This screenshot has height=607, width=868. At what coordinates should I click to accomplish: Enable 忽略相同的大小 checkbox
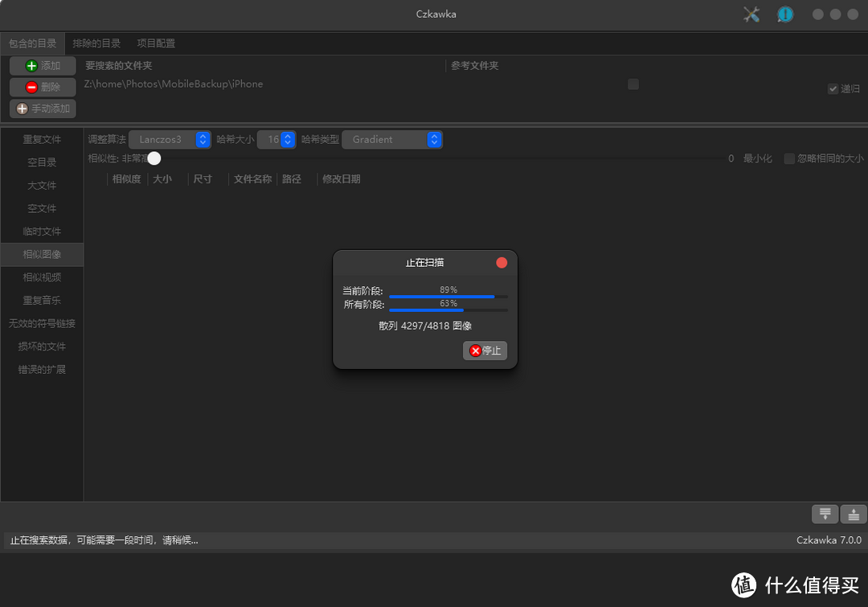tap(789, 158)
